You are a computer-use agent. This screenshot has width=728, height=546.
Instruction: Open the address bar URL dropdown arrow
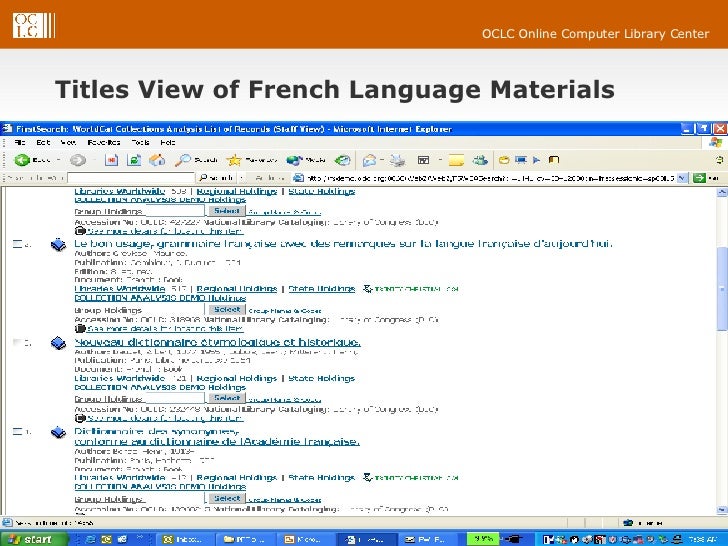coord(682,177)
